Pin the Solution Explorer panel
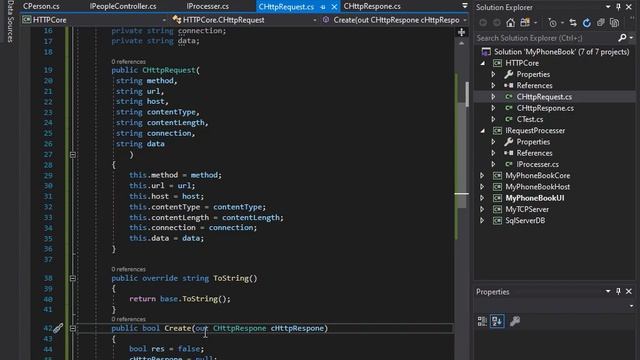This screenshot has height=360, width=640. pos(618,7)
